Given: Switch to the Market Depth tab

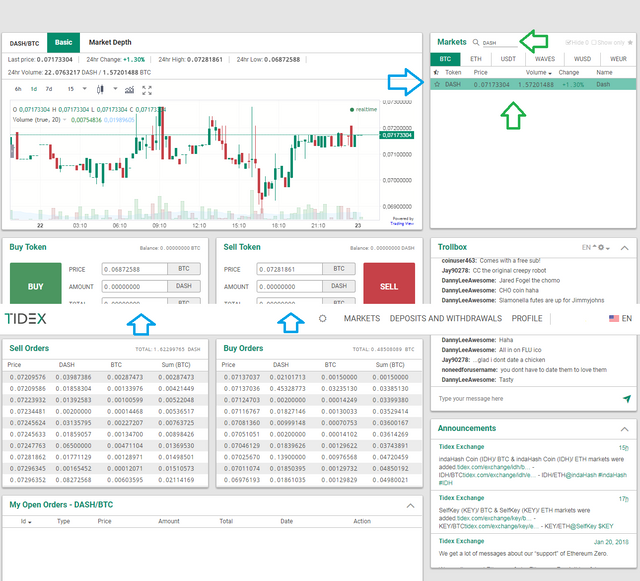Looking at the screenshot, I should point(110,42).
